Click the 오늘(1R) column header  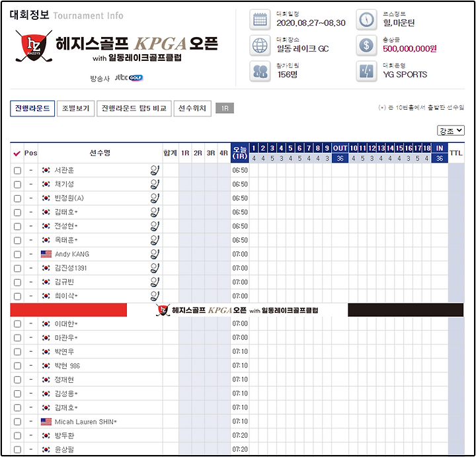click(240, 153)
